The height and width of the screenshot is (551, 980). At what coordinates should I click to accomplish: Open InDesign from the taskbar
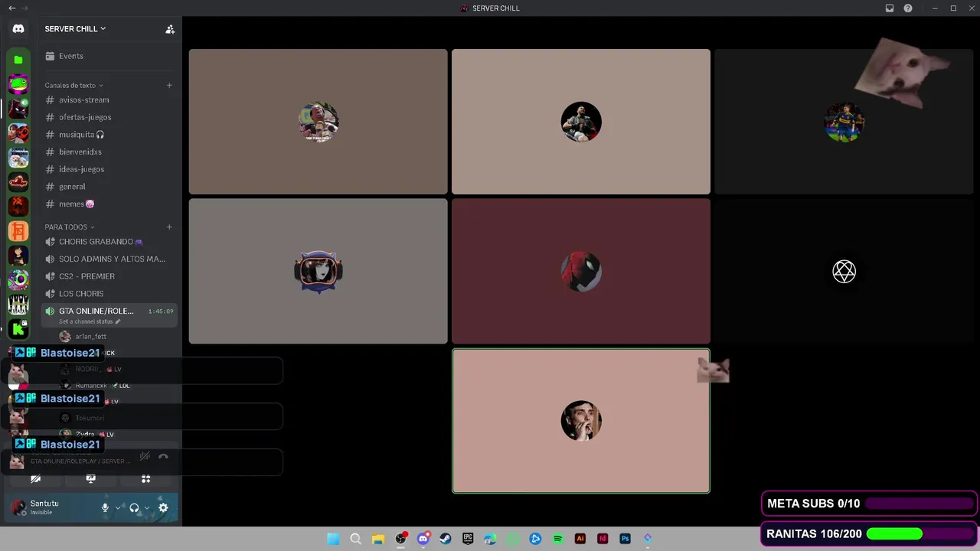pyautogui.click(x=603, y=539)
